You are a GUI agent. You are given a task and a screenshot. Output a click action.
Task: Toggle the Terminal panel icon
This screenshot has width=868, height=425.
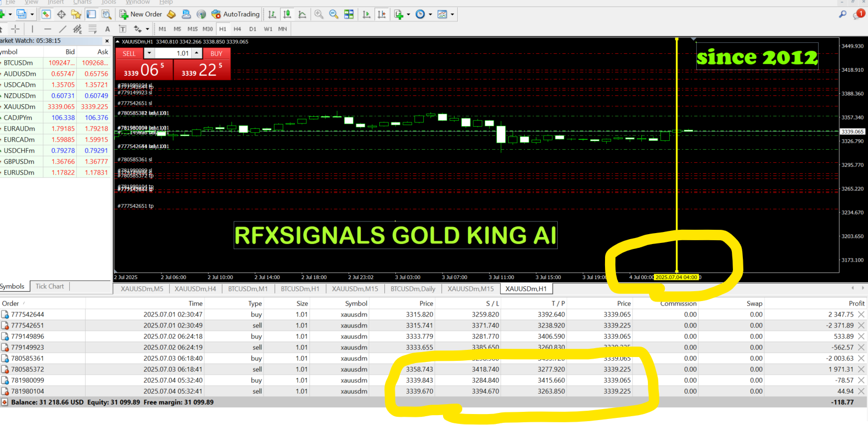tap(91, 14)
